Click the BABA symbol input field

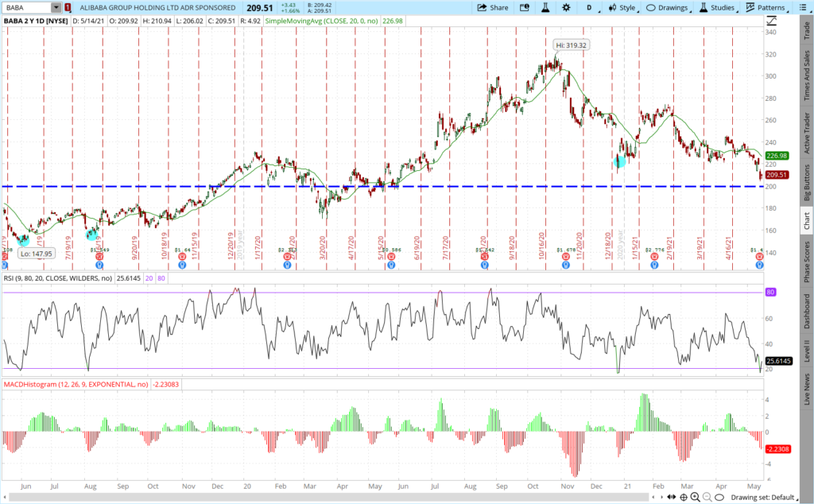[x=27, y=7]
